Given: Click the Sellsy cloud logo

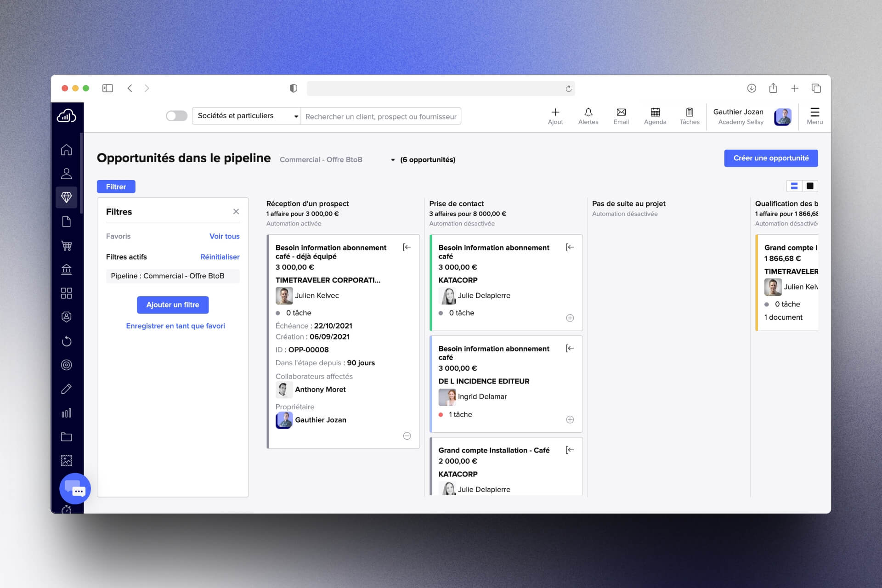Looking at the screenshot, I should [x=67, y=116].
